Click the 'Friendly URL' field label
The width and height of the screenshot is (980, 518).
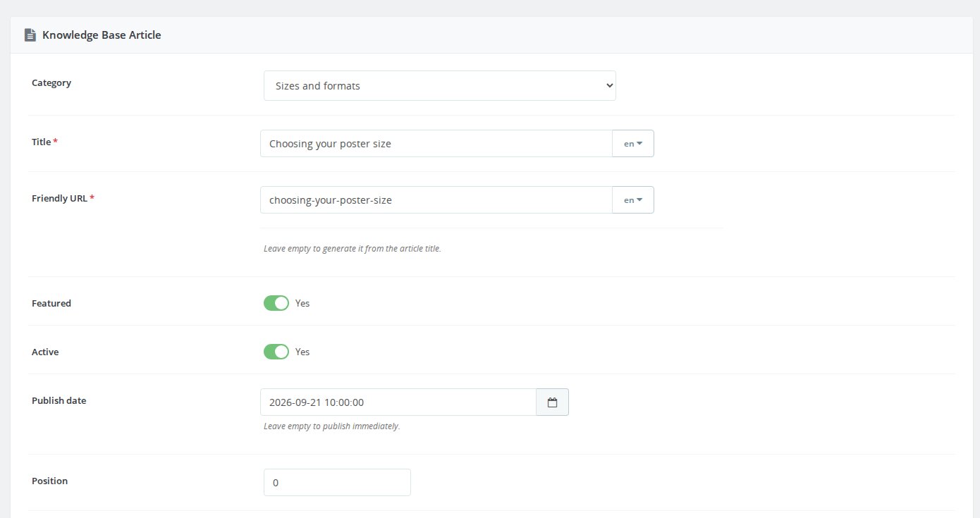coord(60,198)
